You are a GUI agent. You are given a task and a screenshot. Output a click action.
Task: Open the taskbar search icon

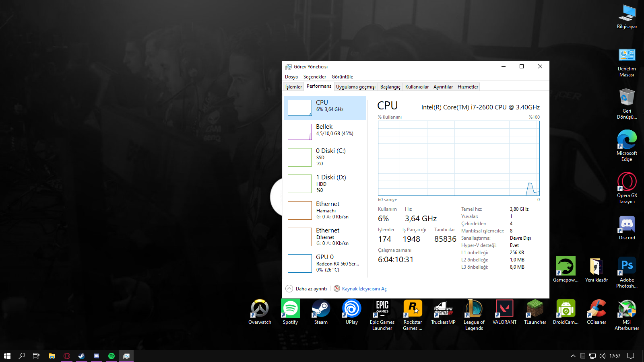point(22,356)
